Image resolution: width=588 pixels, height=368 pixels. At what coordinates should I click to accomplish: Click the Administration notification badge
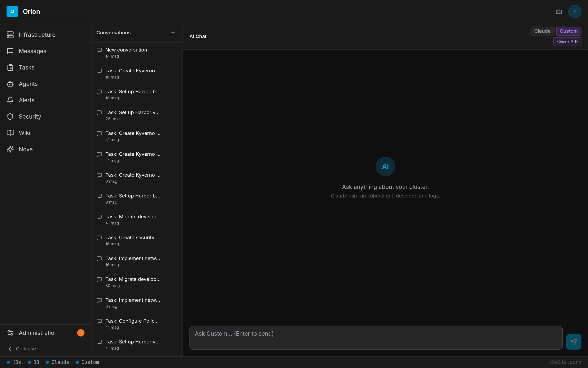click(x=81, y=333)
